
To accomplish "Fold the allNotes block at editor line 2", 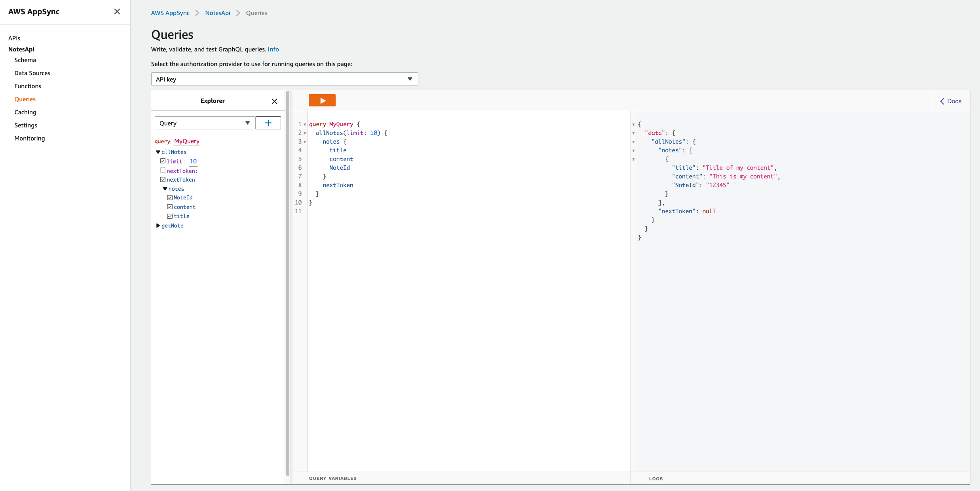I will pyautogui.click(x=305, y=133).
